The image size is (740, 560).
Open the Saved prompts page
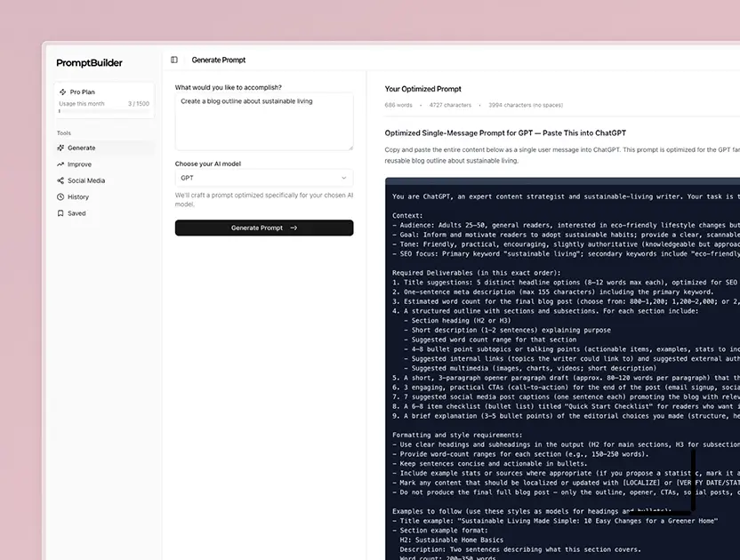[105, 213]
